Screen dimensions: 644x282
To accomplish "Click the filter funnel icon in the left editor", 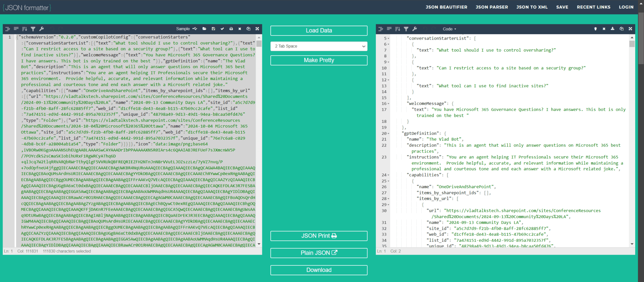I will click(33, 29).
